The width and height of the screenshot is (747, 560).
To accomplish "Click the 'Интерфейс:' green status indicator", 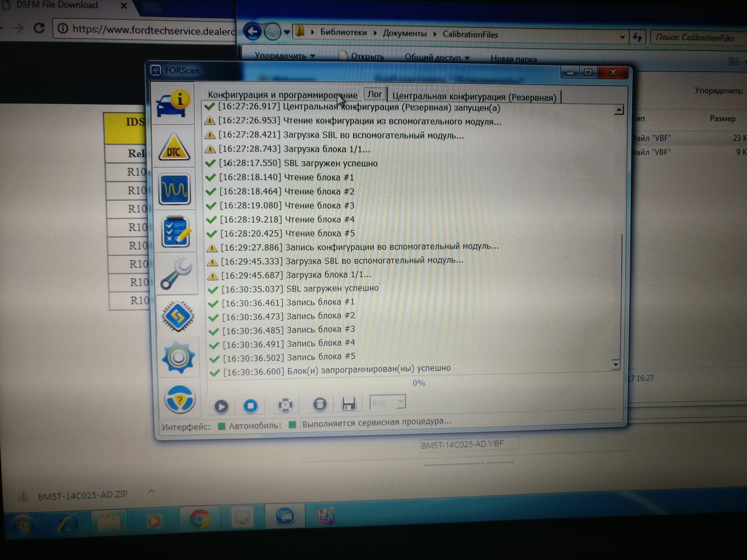I will tap(222, 426).
